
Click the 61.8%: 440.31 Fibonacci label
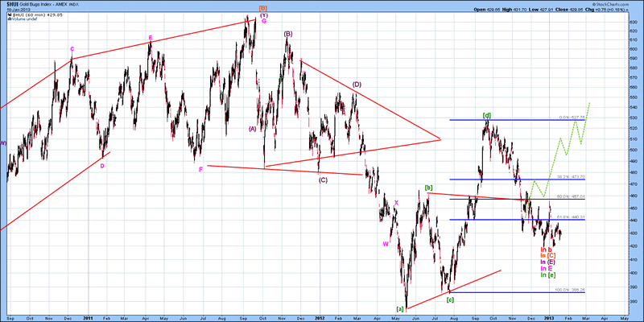[572, 217]
